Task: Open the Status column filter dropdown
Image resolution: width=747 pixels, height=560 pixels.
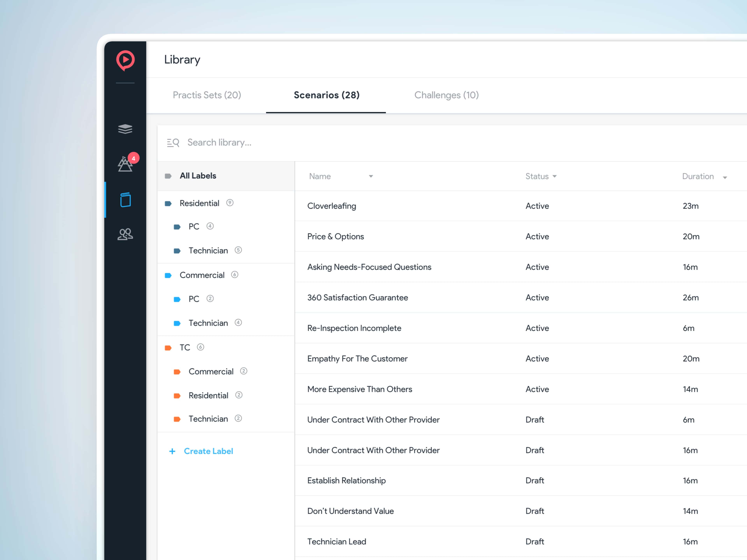Action: pyautogui.click(x=554, y=176)
